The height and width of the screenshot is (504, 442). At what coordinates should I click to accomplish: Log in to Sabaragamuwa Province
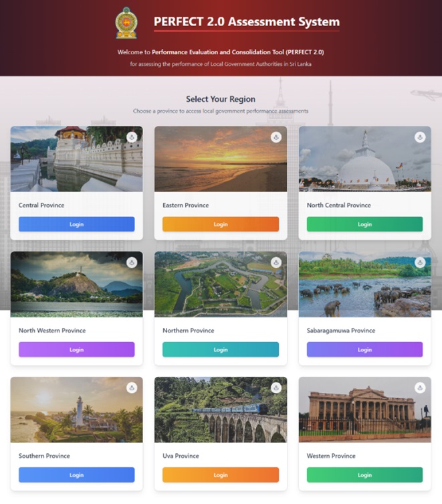364,349
